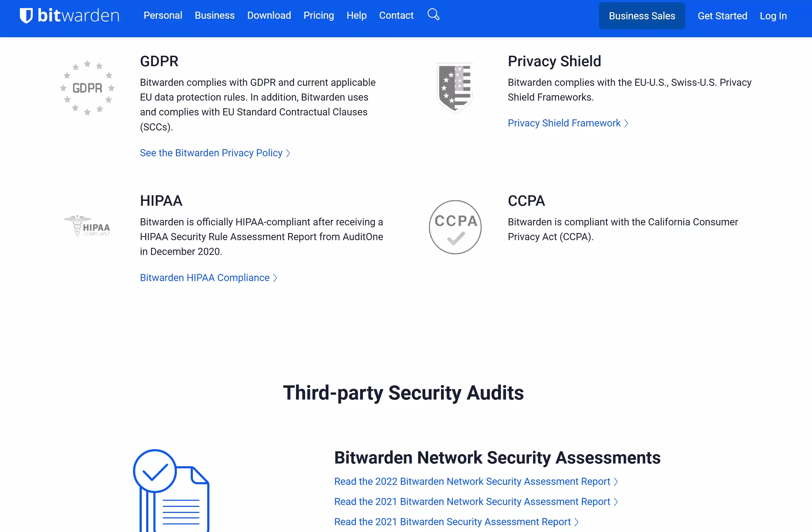Select Pricing in the navigation
The height and width of the screenshot is (532, 812).
coord(319,15)
